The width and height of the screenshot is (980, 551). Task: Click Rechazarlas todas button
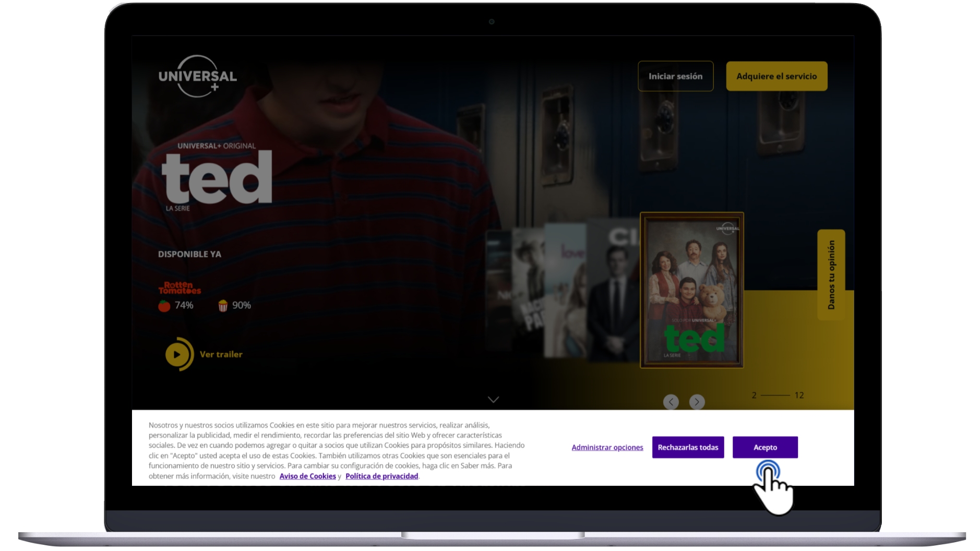(x=688, y=447)
